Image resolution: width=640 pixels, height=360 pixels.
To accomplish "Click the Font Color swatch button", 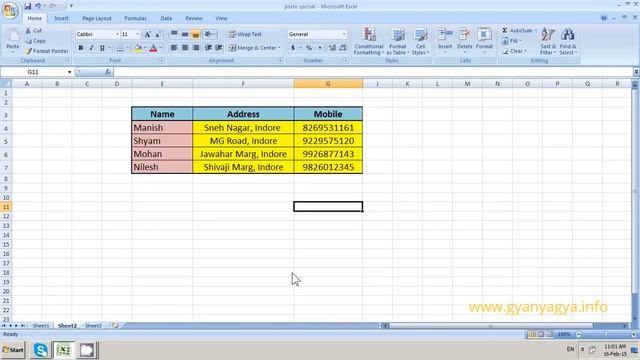I will click(153, 48).
